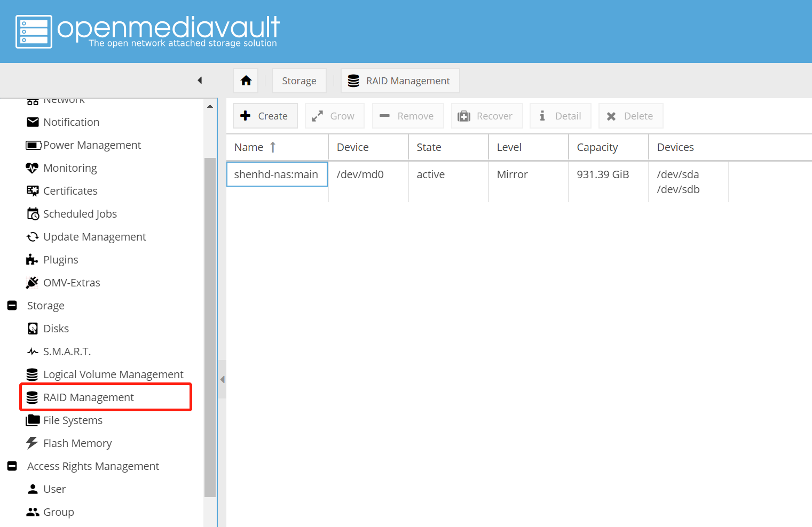Go to the home breadcrumb icon

(x=246, y=81)
